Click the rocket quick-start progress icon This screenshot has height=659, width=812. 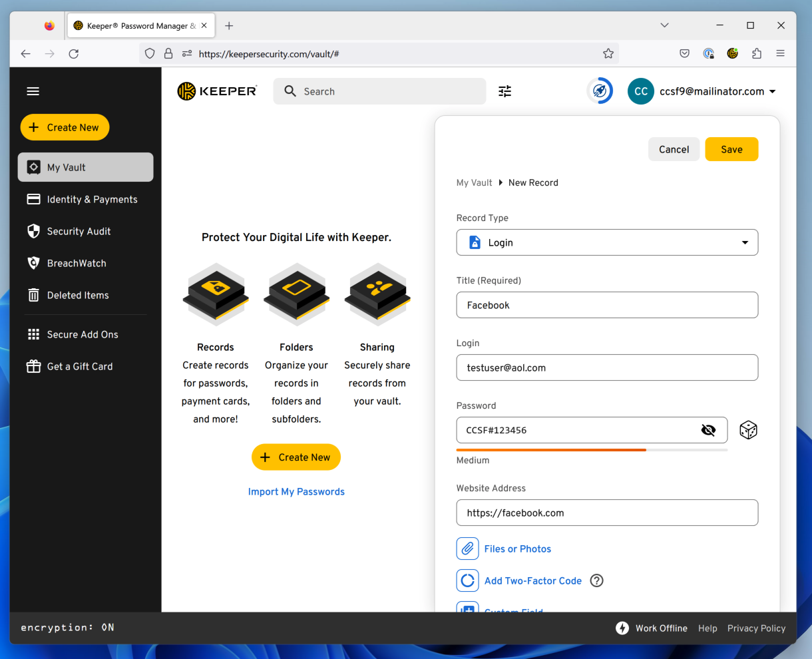pos(600,91)
